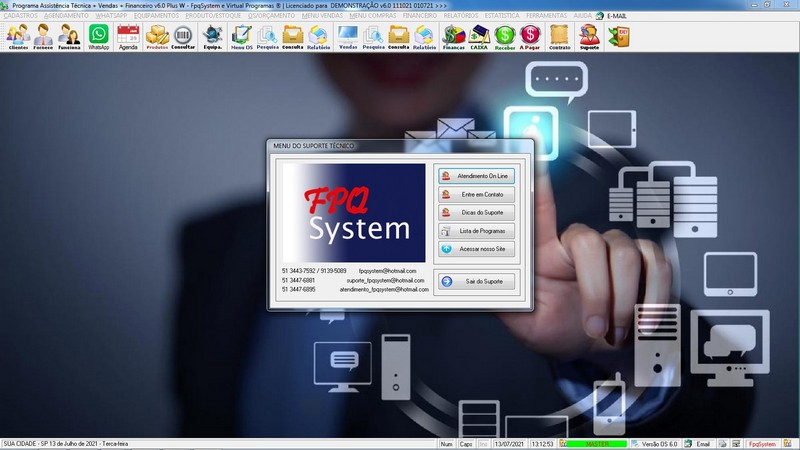Click the green MASTER user indicator

597,444
